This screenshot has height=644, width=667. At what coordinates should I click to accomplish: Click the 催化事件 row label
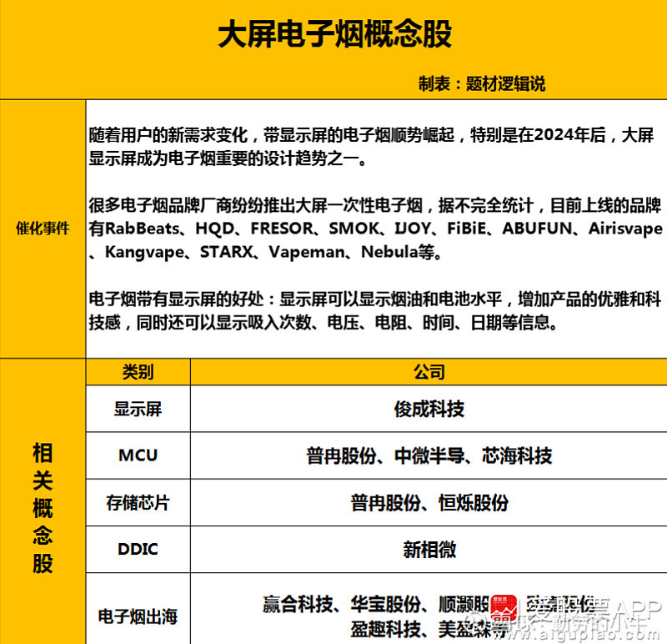tap(43, 229)
